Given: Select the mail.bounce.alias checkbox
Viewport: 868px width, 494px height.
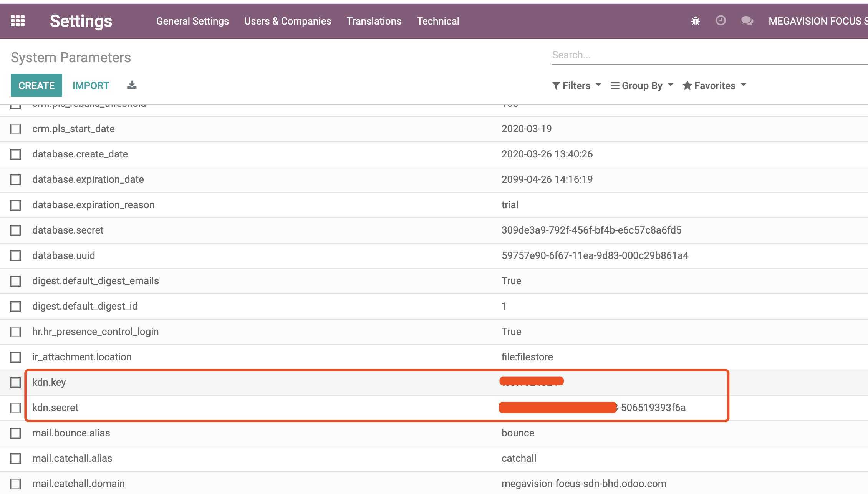Looking at the screenshot, I should [x=15, y=433].
